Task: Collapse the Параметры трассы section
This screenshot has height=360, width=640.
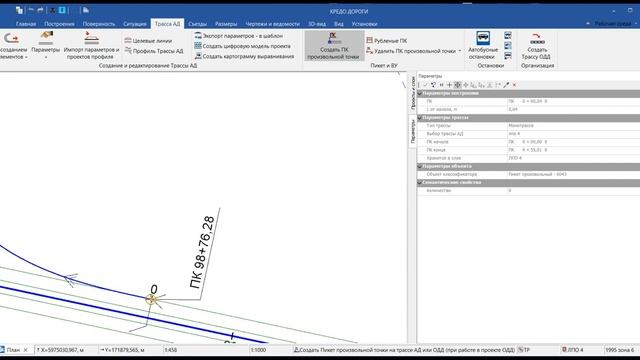Action: click(420, 118)
